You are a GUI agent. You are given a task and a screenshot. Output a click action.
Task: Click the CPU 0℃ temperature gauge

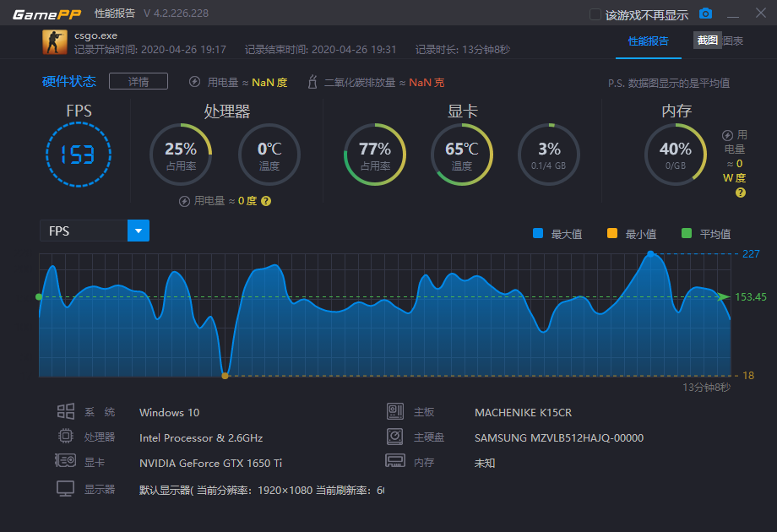pyautogui.click(x=269, y=155)
